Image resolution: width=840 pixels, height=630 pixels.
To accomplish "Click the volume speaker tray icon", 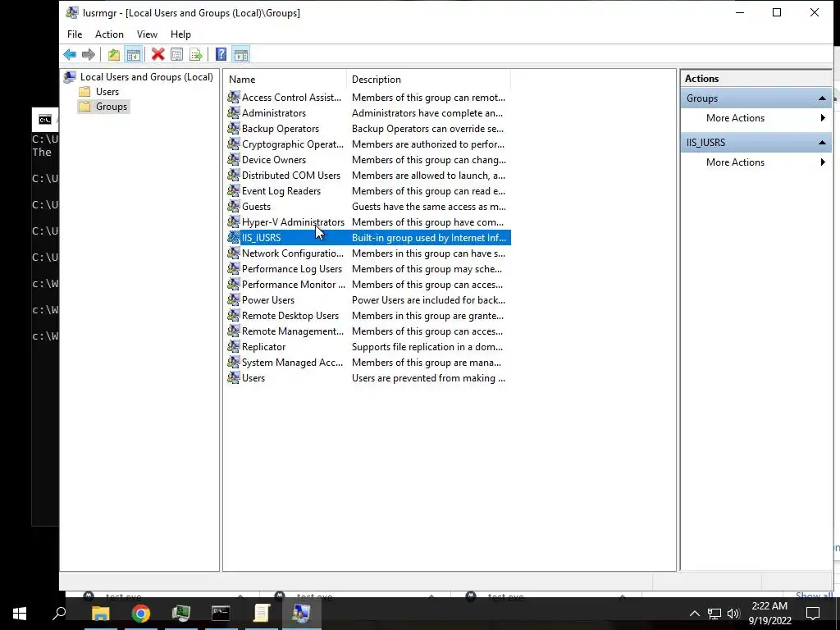I will [x=733, y=614].
